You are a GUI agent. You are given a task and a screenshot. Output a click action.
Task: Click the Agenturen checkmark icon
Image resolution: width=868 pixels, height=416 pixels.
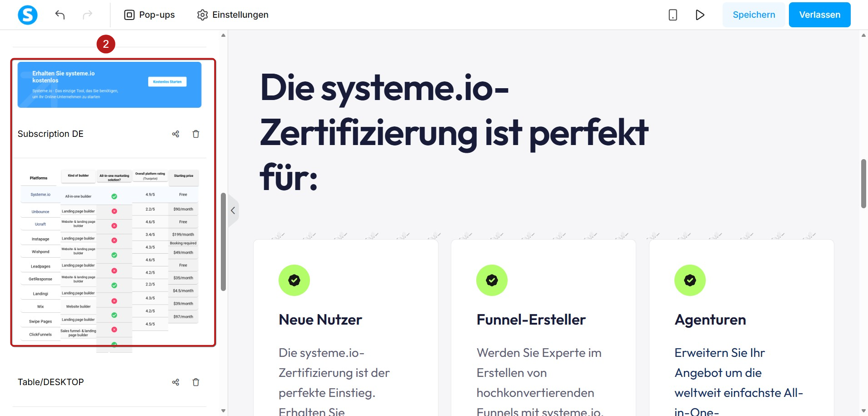pos(690,280)
